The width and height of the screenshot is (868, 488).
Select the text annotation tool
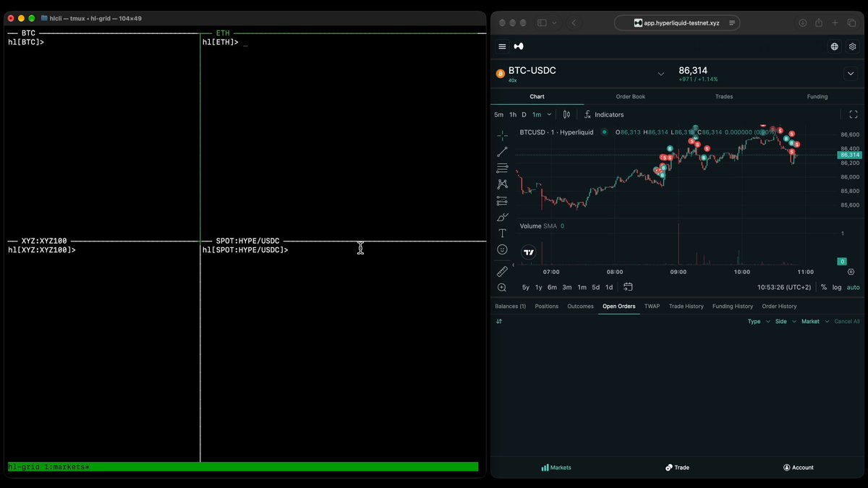coord(502,234)
